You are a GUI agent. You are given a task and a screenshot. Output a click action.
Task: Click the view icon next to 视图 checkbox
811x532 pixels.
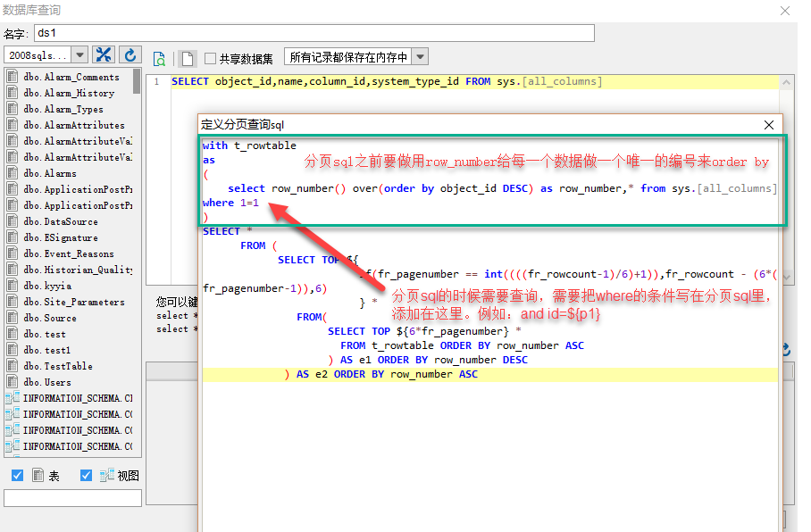pyautogui.click(x=107, y=475)
